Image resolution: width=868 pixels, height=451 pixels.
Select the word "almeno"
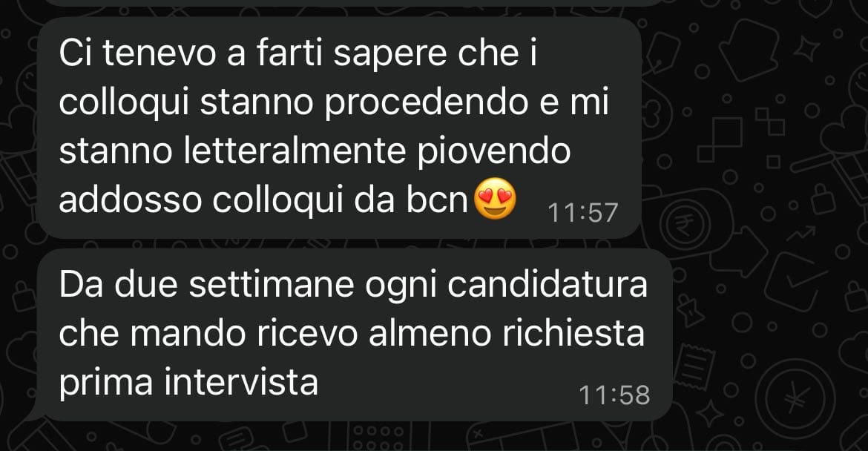click(x=430, y=334)
